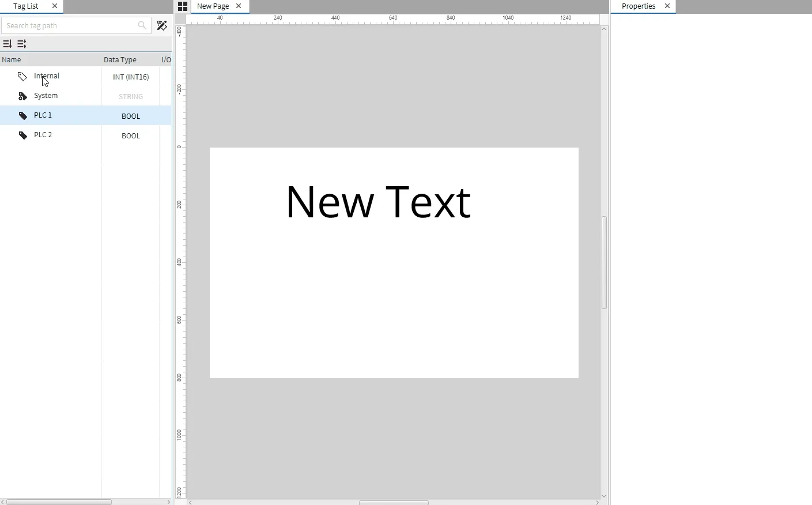Click the sort-descending list icon
This screenshot has width=812, height=505.
[x=7, y=44]
